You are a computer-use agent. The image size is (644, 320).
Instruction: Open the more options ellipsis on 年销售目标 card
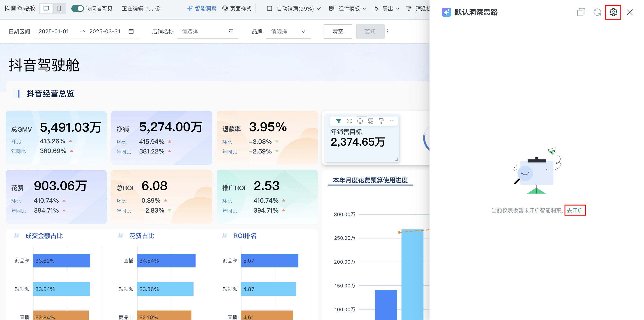tap(392, 121)
